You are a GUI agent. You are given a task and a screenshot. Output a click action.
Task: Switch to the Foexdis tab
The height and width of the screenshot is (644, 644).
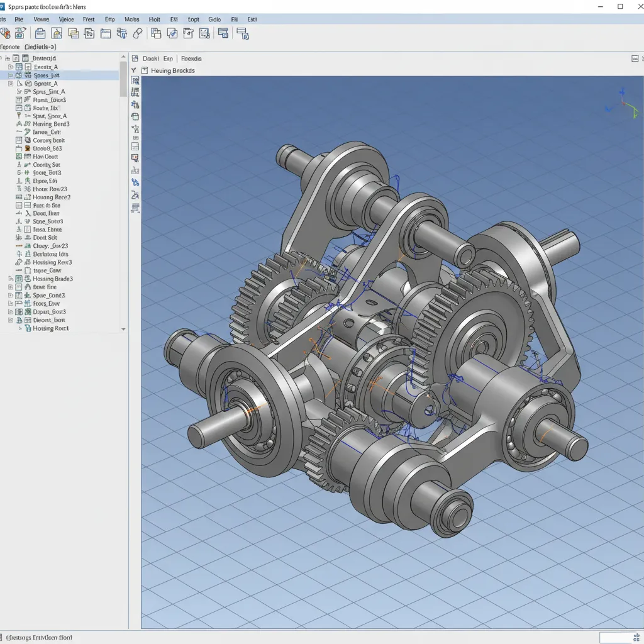191,58
